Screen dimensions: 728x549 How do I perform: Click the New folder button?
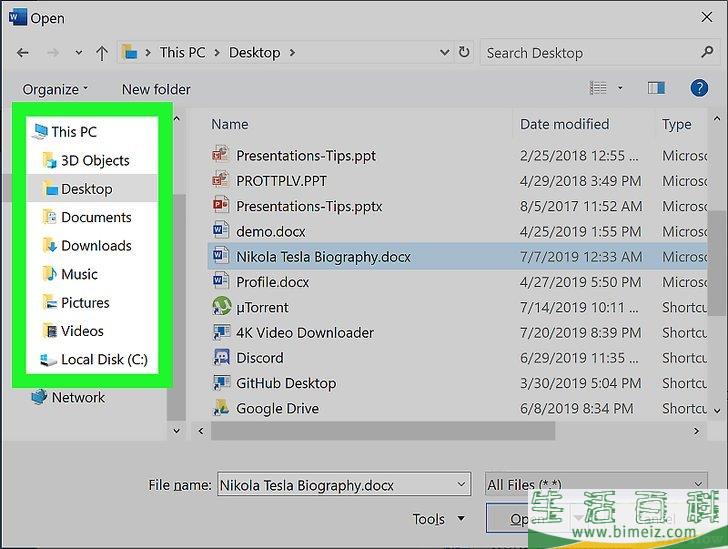156,89
